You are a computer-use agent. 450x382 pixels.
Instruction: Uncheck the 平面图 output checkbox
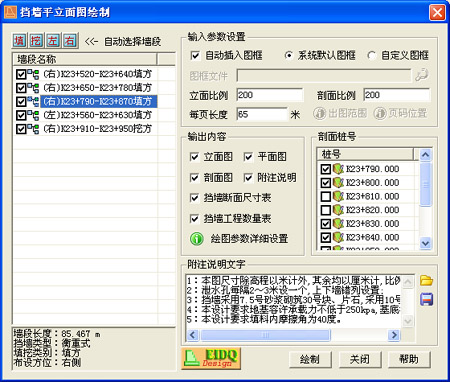tap(248, 157)
